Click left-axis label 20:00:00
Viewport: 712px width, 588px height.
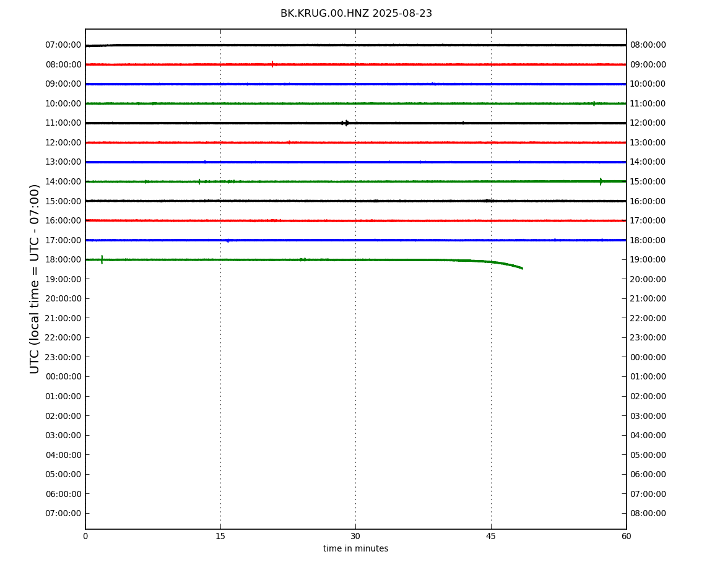pyautogui.click(x=64, y=299)
